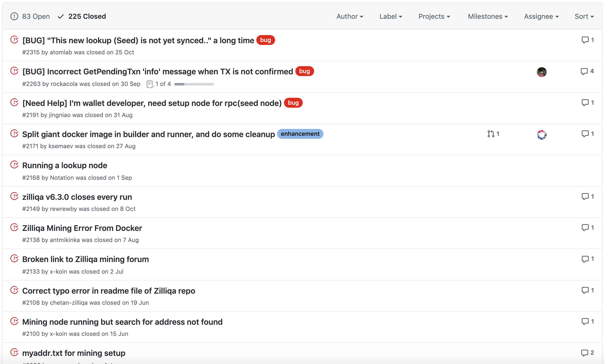
Task: Open the Author filter dropdown
Action: click(350, 16)
